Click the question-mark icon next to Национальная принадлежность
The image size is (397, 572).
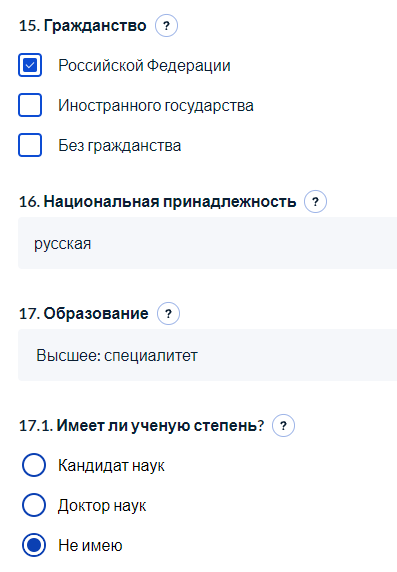316,201
